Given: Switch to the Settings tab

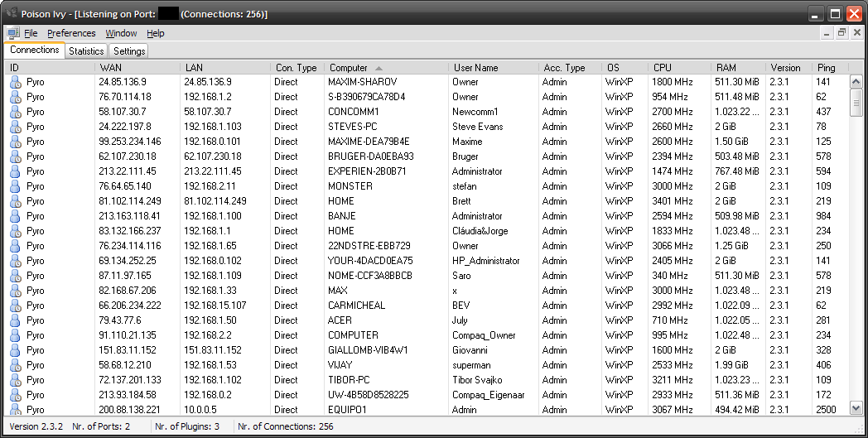Looking at the screenshot, I should [x=129, y=51].
